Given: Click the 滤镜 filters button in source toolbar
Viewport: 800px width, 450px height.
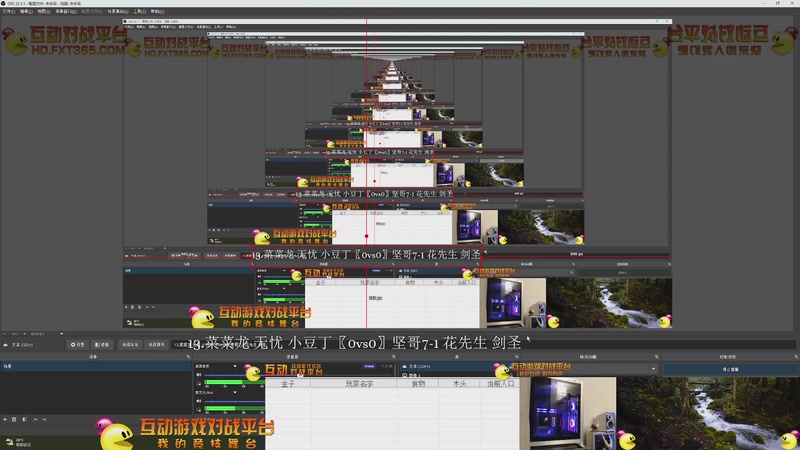Looking at the screenshot, I should (x=103, y=345).
